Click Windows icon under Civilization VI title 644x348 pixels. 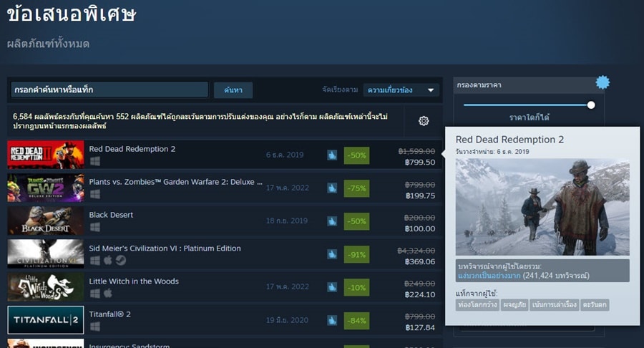(95, 260)
